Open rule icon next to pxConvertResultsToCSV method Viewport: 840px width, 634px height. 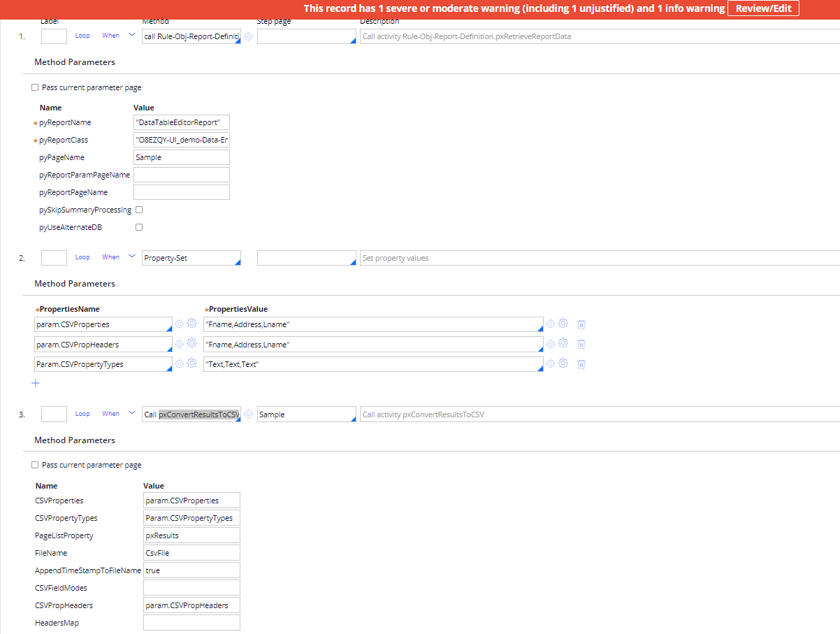click(248, 415)
